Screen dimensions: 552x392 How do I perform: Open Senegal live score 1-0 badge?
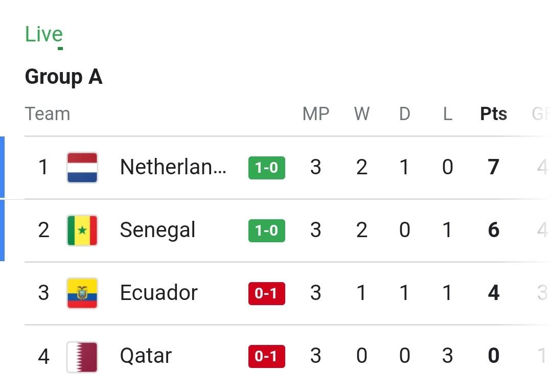pyautogui.click(x=266, y=230)
